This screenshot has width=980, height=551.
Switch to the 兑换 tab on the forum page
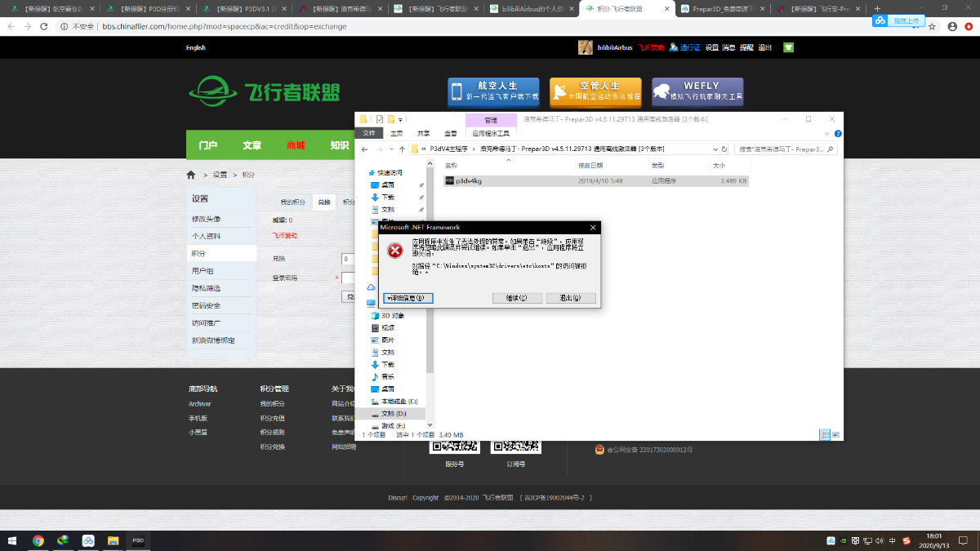pyautogui.click(x=323, y=202)
